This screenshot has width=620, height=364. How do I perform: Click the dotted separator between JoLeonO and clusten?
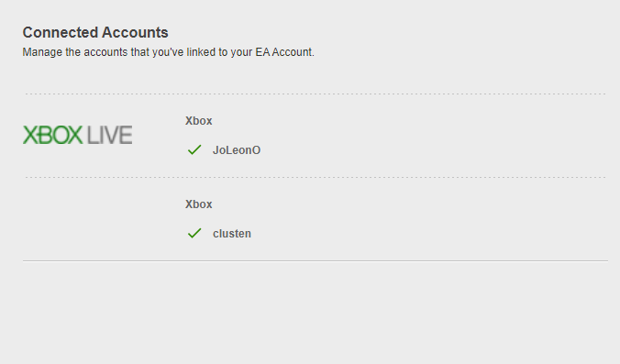click(316, 178)
